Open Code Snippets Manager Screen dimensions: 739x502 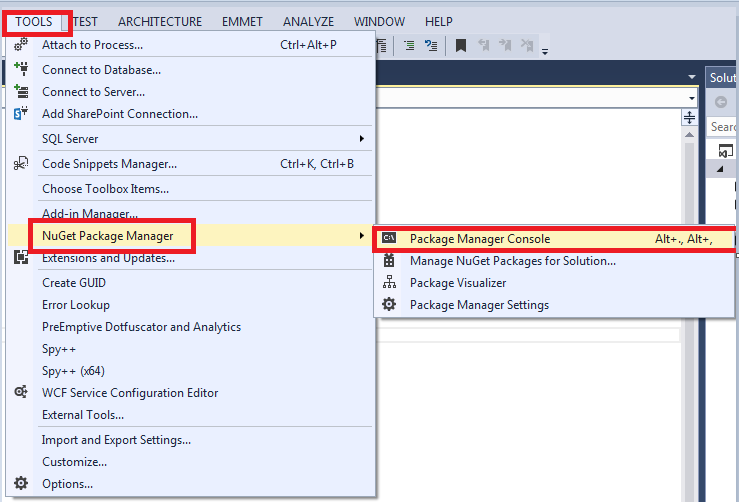pos(191,164)
